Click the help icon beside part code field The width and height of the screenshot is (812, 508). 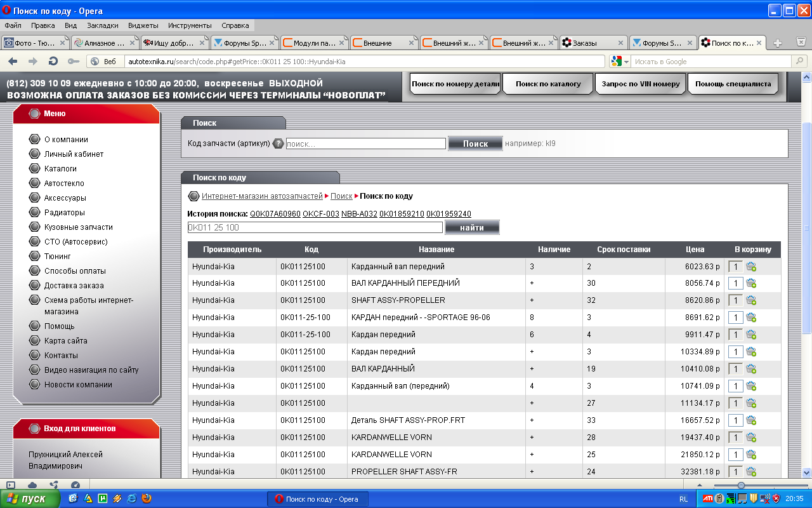[278, 144]
